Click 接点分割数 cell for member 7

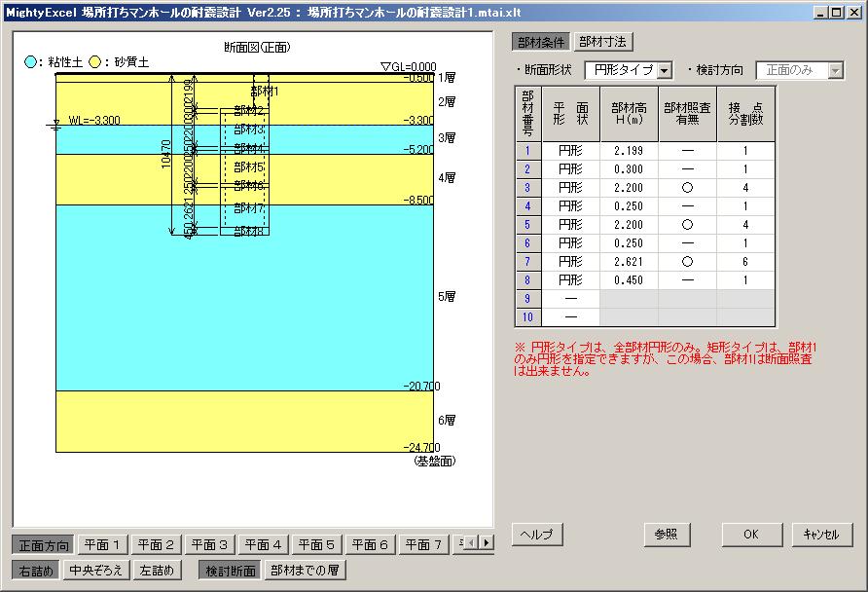(745, 262)
